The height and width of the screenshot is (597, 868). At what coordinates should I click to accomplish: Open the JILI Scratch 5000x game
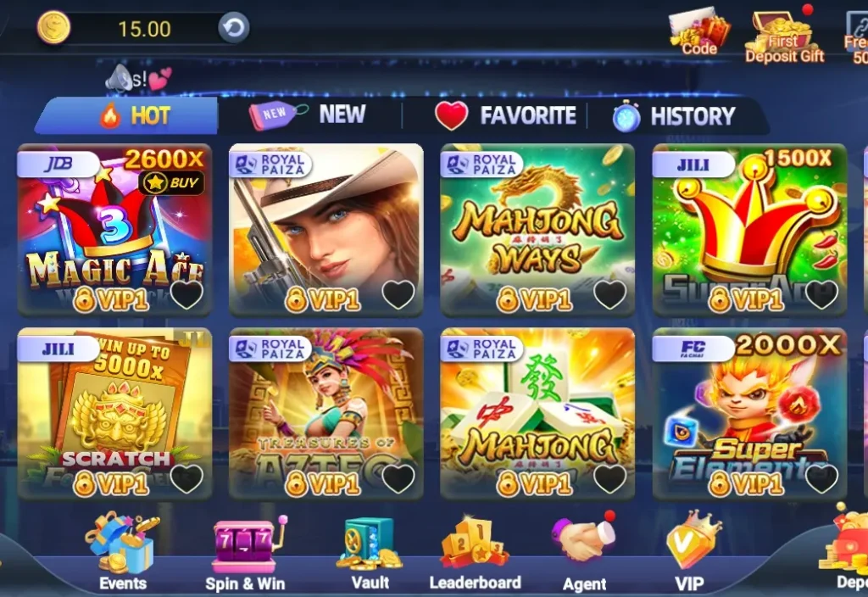point(114,414)
